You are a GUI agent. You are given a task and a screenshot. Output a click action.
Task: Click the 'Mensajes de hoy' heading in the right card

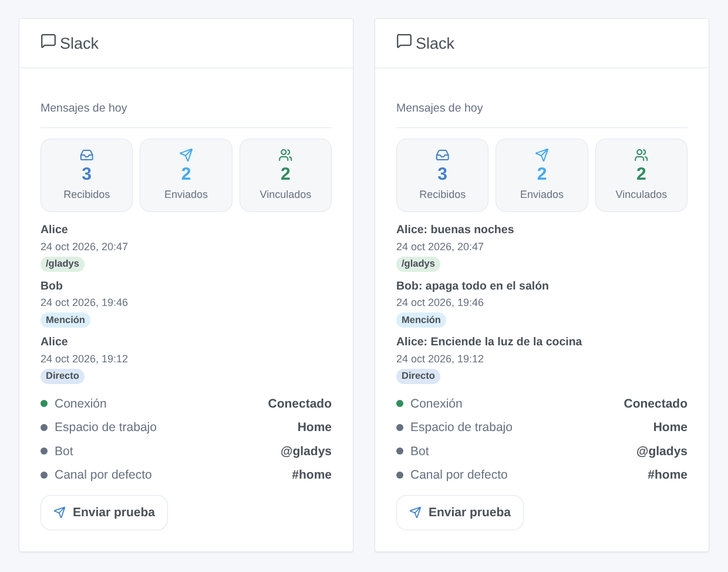click(440, 107)
